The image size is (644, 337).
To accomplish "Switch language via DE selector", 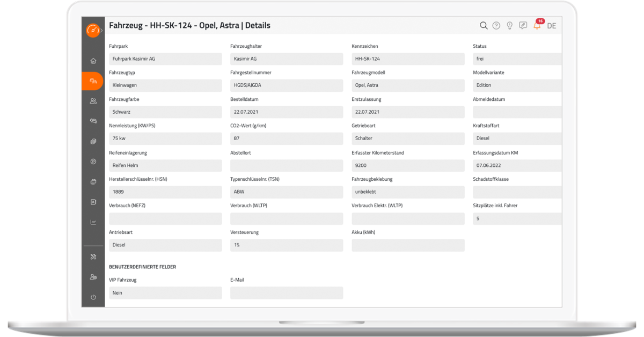I will (x=552, y=26).
